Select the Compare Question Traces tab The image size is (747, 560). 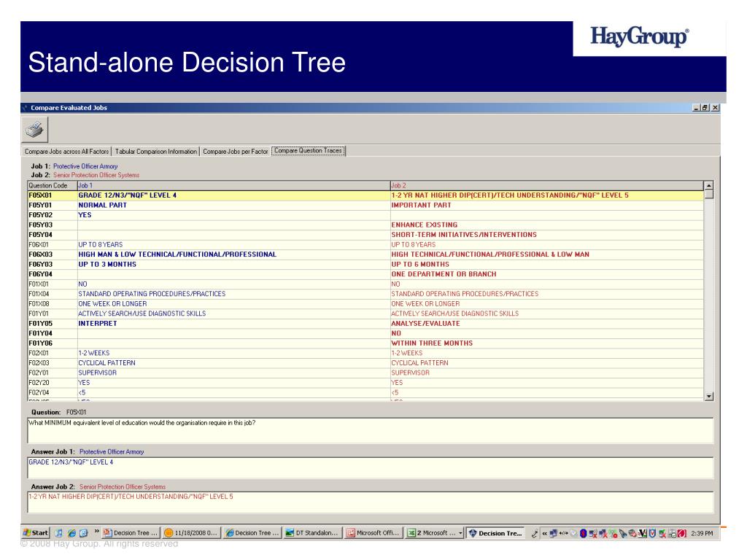coord(309,151)
